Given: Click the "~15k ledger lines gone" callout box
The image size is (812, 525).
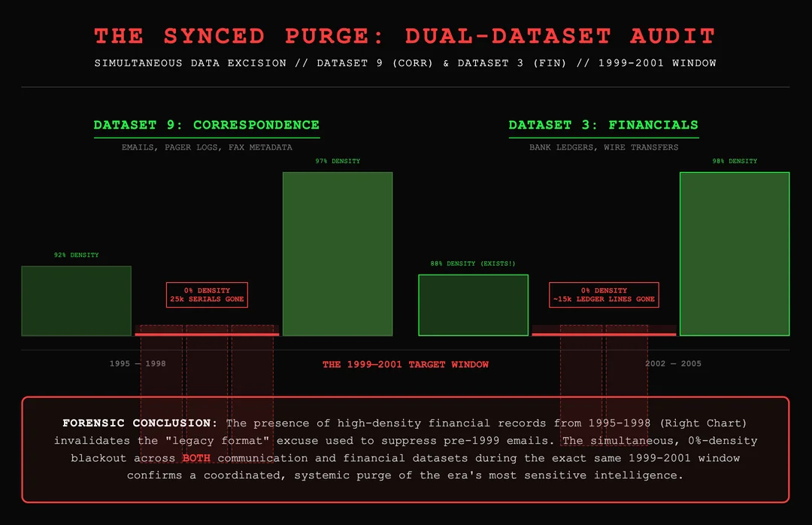Looking at the screenshot, I should coord(604,295).
